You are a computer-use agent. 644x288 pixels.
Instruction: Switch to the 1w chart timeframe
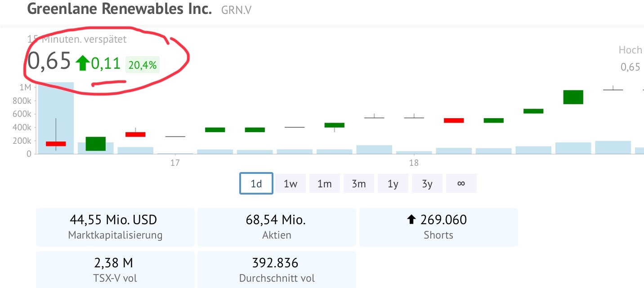tap(290, 183)
